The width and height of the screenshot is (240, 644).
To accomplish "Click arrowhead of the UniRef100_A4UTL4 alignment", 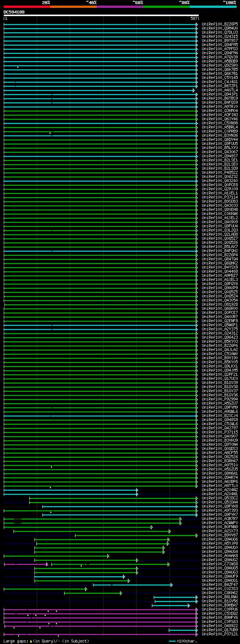I will [194, 90].
